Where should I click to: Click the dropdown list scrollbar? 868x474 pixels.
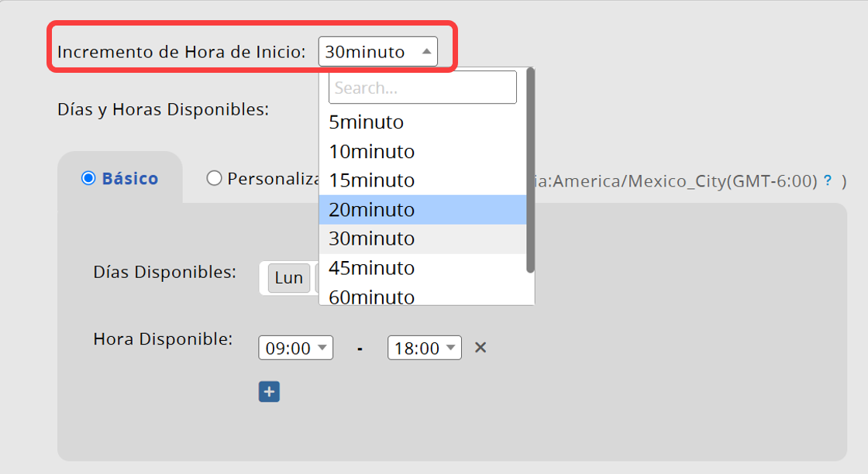530,170
